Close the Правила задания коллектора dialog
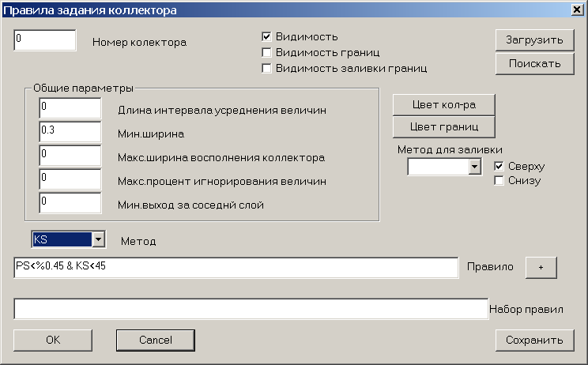 [x=577, y=9]
